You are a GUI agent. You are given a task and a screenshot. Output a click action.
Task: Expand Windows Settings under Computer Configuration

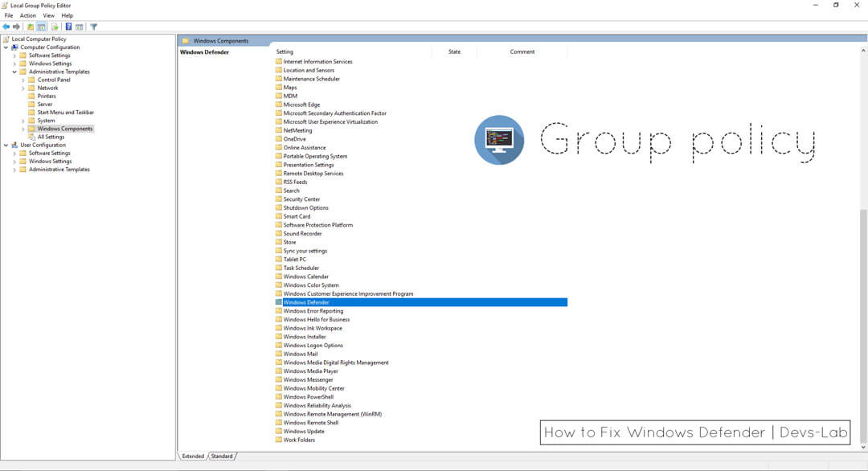click(14, 63)
